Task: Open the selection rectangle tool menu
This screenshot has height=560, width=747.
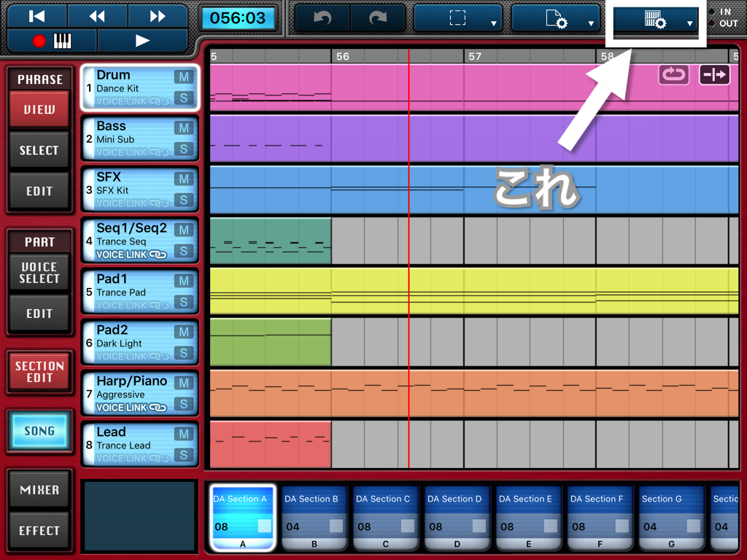Action: 458,18
